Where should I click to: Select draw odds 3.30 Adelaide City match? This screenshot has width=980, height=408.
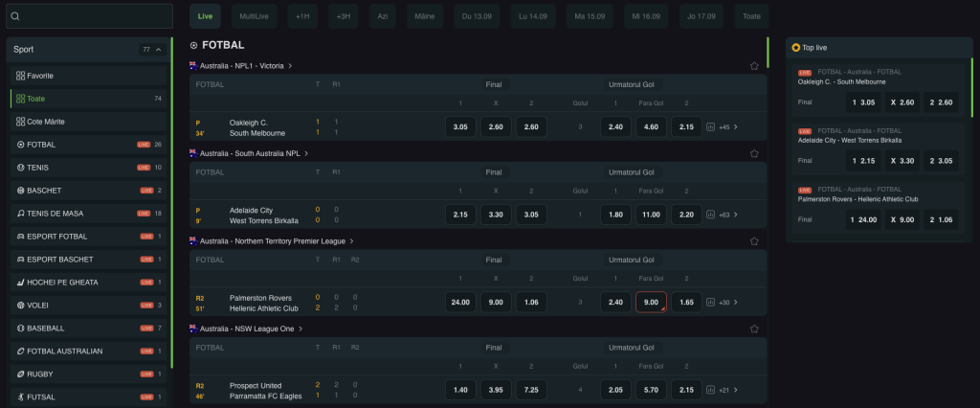pos(496,215)
